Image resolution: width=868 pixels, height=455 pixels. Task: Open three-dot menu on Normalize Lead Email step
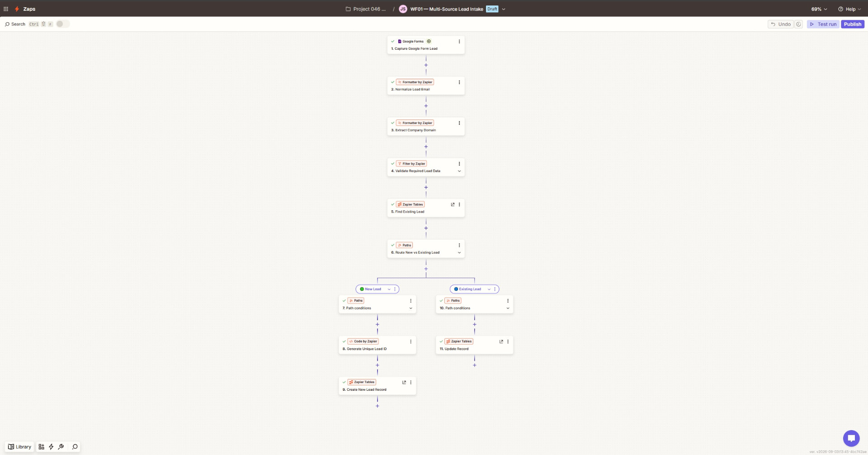click(x=459, y=82)
